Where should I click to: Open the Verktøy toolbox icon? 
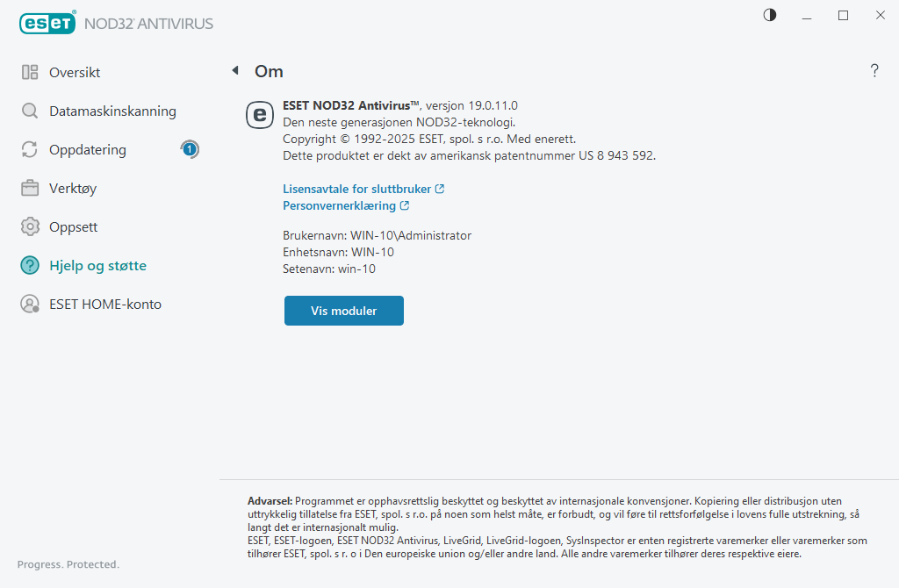pos(29,188)
